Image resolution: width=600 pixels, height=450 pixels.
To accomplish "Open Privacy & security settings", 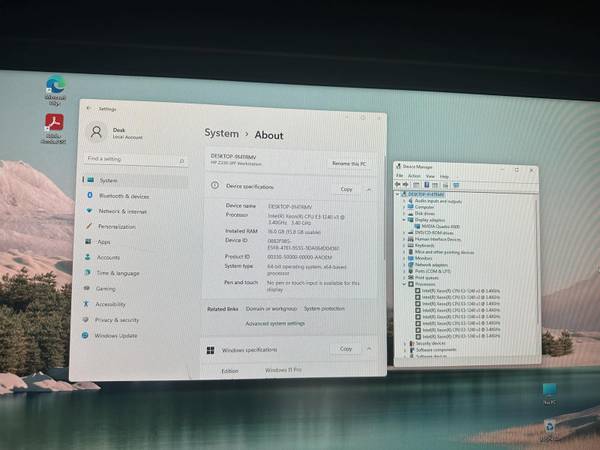I will coord(117,320).
